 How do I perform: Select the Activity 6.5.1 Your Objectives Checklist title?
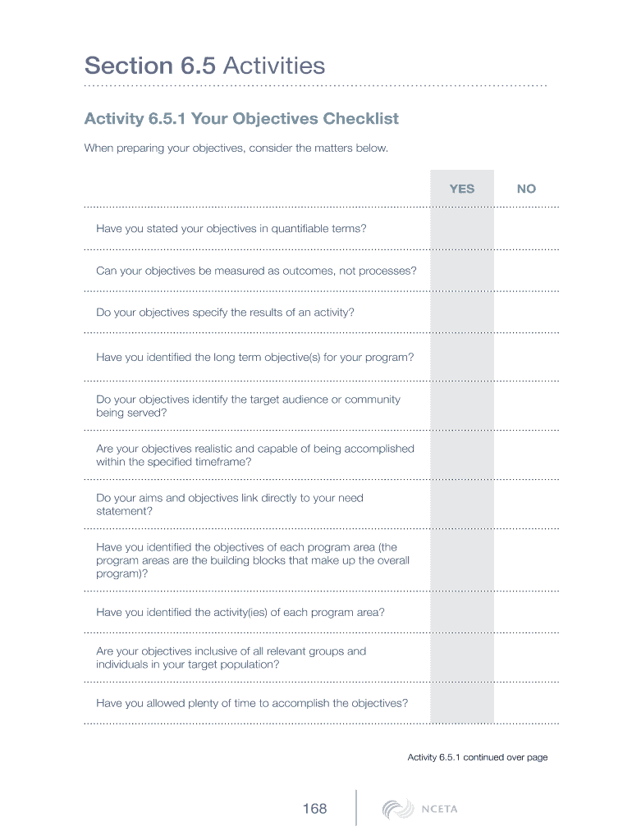241,119
